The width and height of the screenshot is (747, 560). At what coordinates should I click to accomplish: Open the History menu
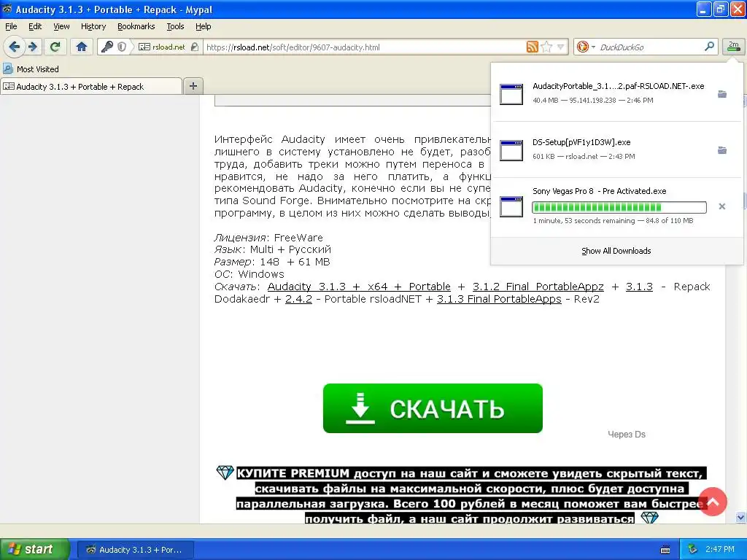click(x=93, y=26)
